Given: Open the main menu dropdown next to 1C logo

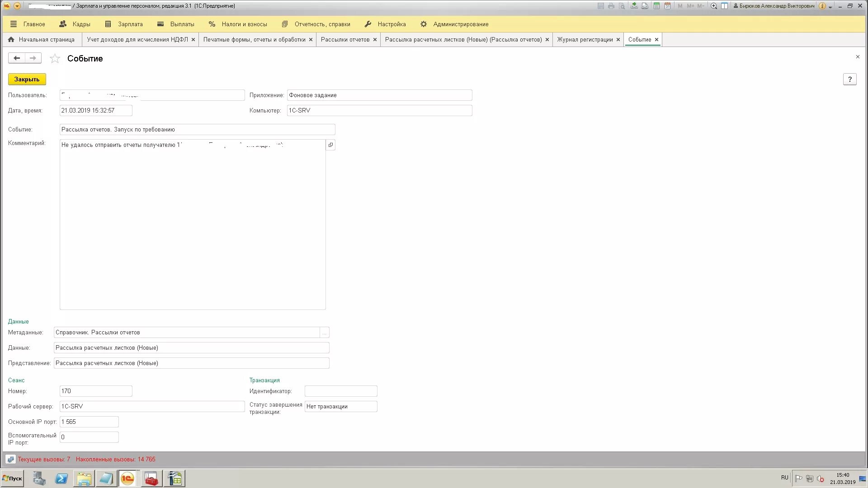Looking at the screenshot, I should pos(17,6).
